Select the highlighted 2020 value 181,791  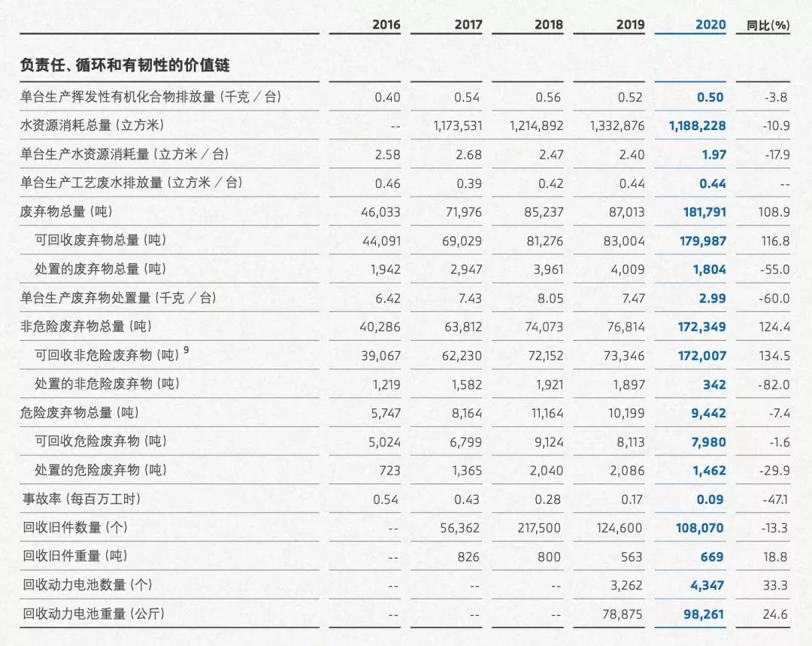click(704, 211)
